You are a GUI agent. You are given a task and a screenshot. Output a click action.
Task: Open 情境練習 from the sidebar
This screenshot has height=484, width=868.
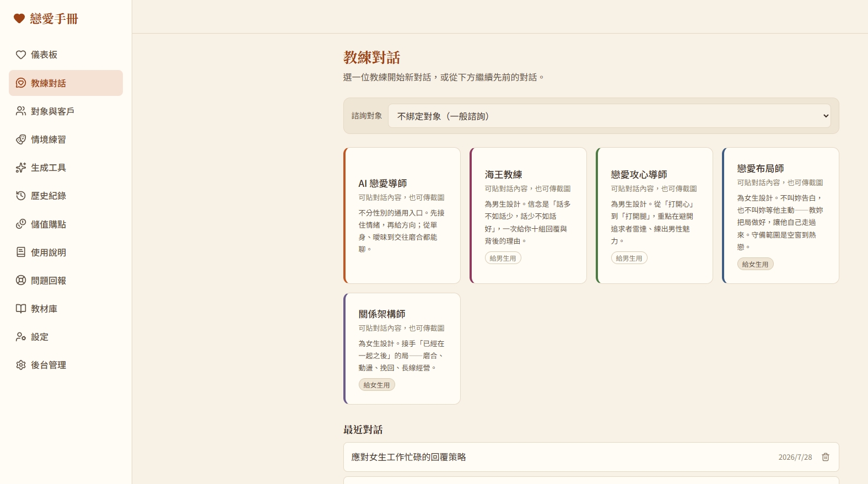66,139
